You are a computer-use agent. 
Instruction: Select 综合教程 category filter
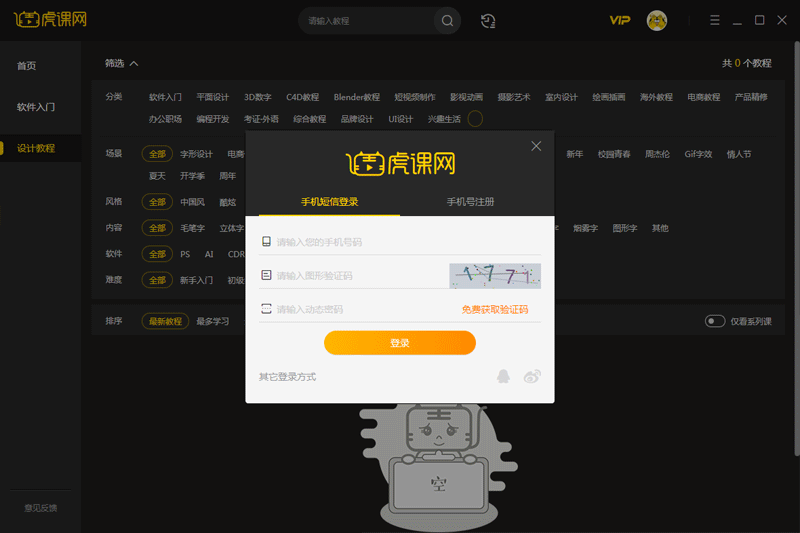tap(310, 119)
